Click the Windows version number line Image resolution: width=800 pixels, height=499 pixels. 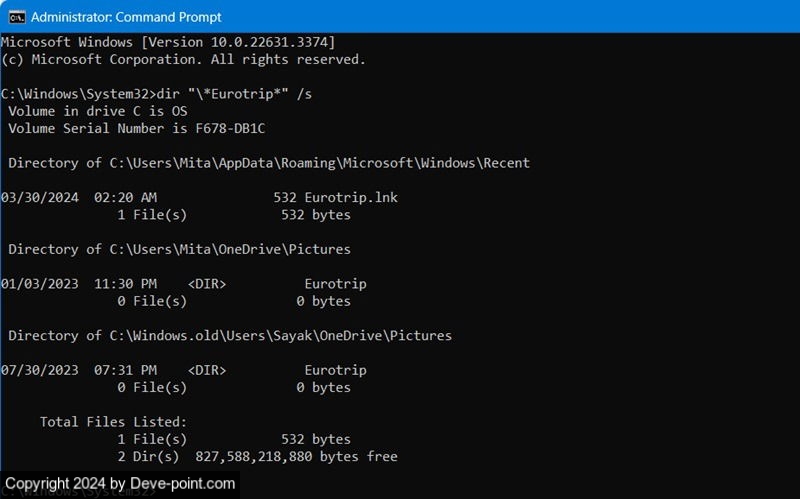(x=168, y=42)
